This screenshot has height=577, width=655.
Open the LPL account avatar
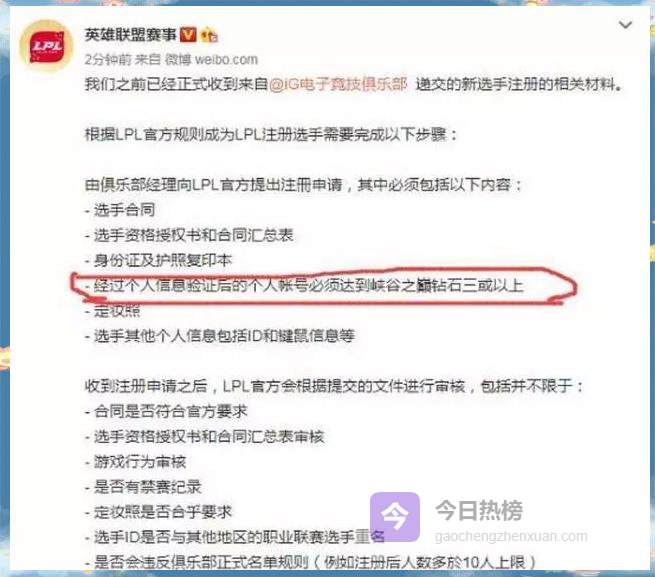point(46,46)
